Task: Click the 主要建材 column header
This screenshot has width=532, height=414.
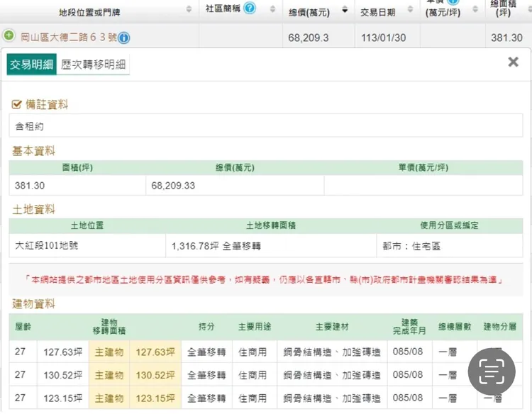Action: tap(332, 327)
